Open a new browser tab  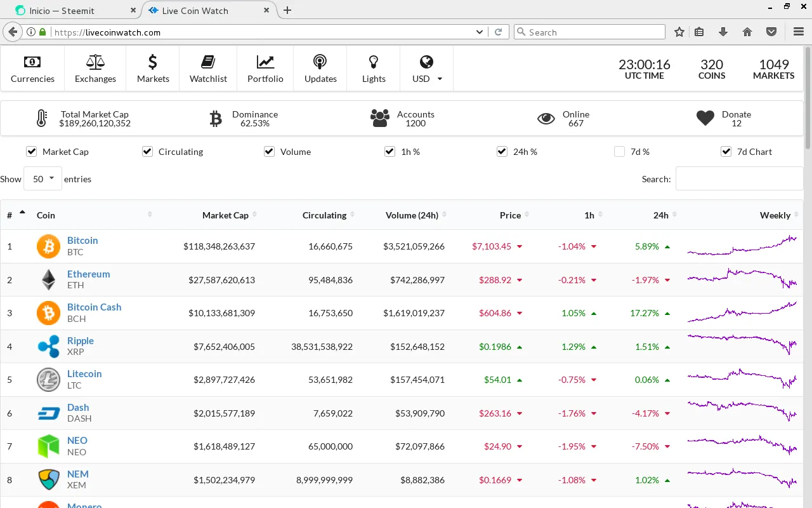click(x=287, y=10)
